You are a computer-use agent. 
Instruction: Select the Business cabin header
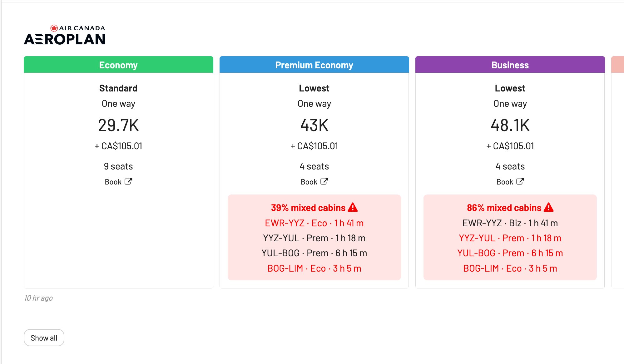(x=510, y=65)
